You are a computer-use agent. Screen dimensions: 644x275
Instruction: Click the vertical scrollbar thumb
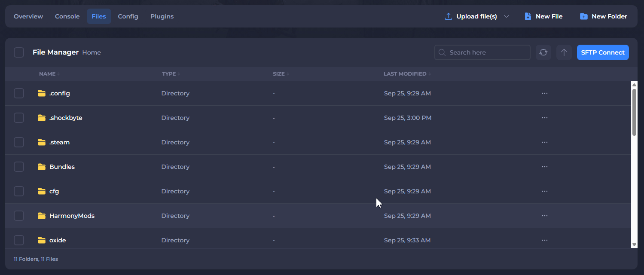[x=634, y=112]
